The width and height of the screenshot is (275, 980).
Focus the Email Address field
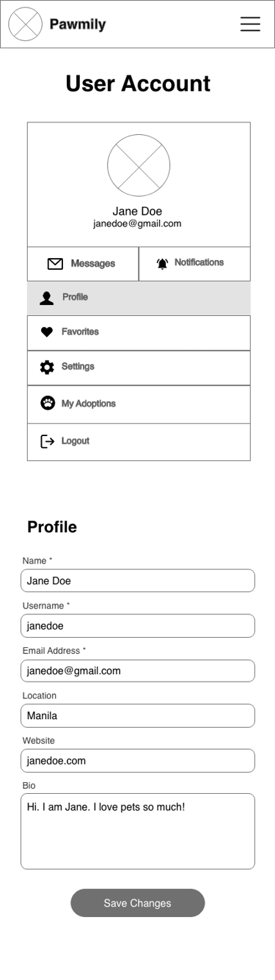coord(138,671)
